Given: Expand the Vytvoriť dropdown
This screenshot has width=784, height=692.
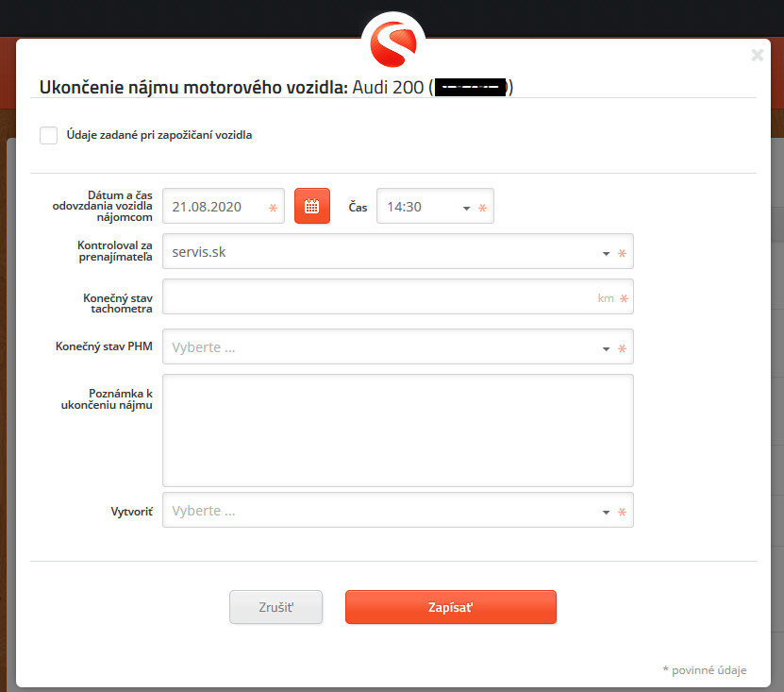Looking at the screenshot, I should pyautogui.click(x=398, y=510).
